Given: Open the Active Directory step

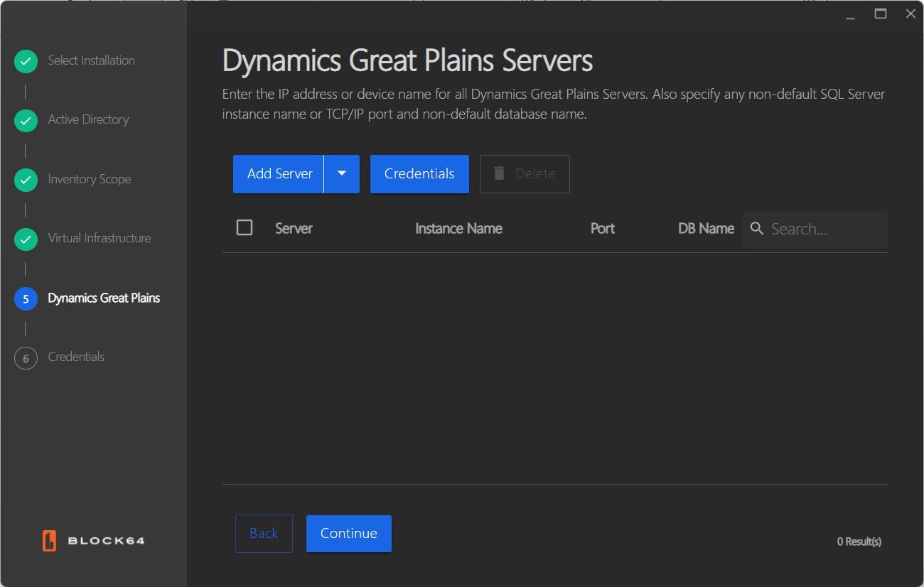Looking at the screenshot, I should (88, 120).
